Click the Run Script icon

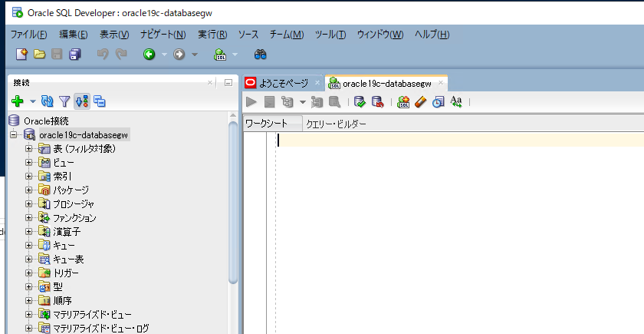(269, 101)
